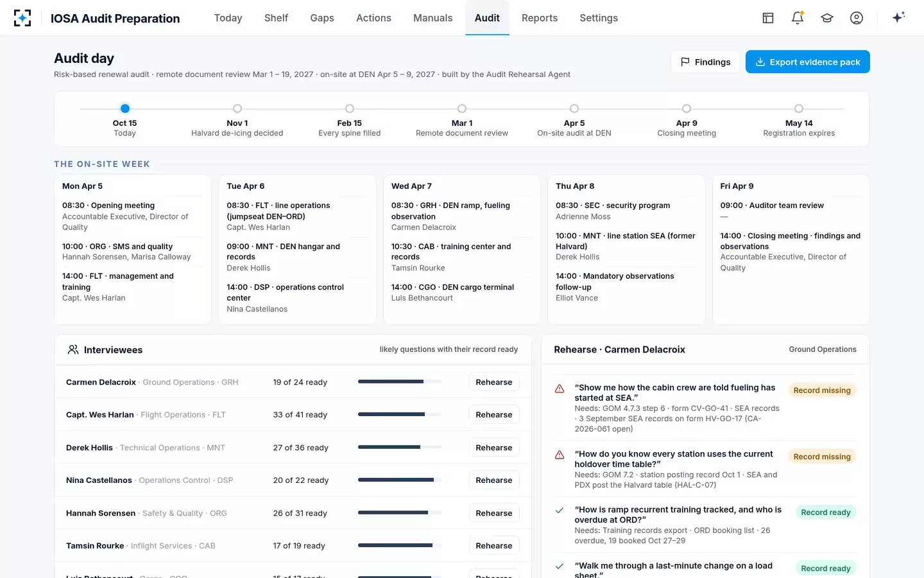The width and height of the screenshot is (924, 578).
Task: Go to the Gaps tab
Action: pyautogui.click(x=322, y=18)
